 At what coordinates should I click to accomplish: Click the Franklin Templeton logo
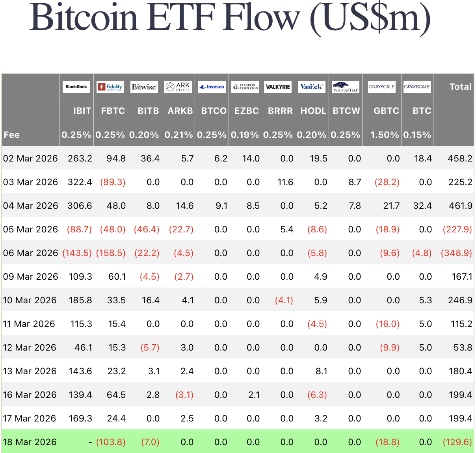click(245, 87)
